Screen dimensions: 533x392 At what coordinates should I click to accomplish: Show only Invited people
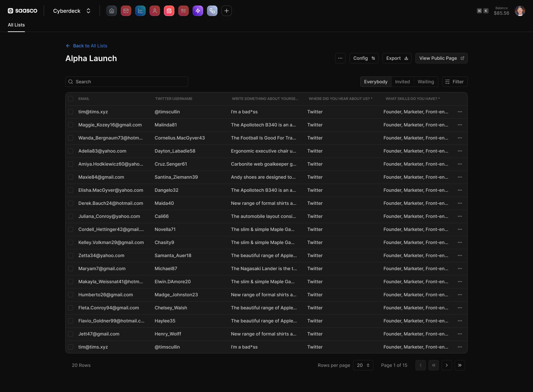coord(402,82)
